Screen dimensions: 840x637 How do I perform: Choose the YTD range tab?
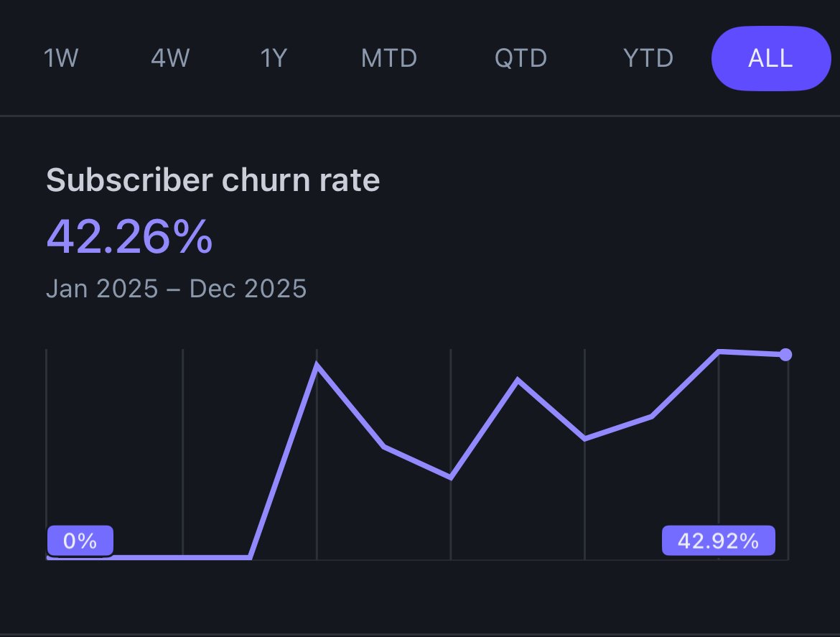point(648,58)
